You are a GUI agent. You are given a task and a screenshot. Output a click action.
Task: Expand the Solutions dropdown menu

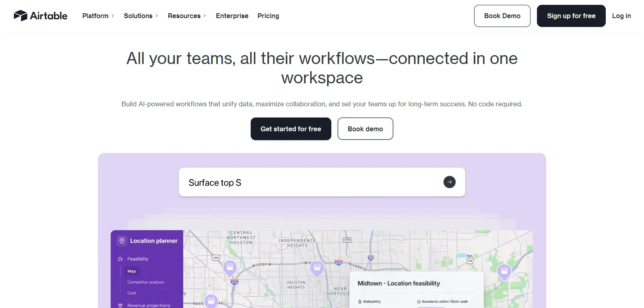(x=141, y=16)
